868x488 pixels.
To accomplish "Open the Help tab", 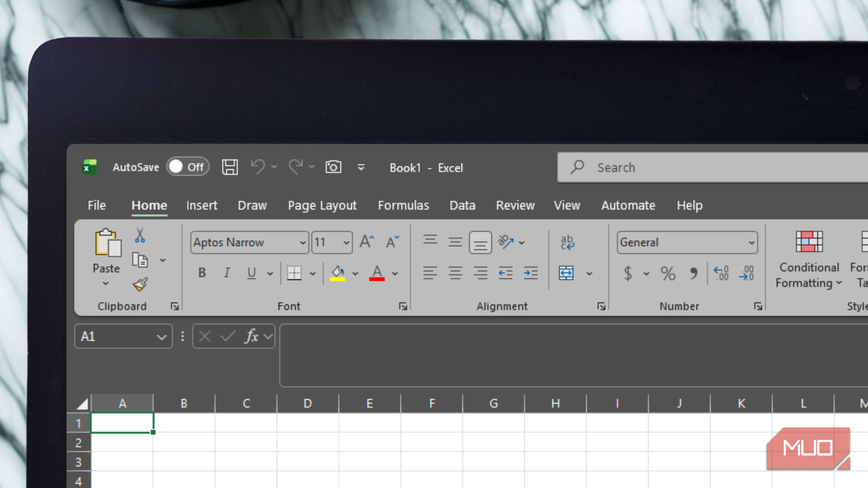I will [x=690, y=206].
